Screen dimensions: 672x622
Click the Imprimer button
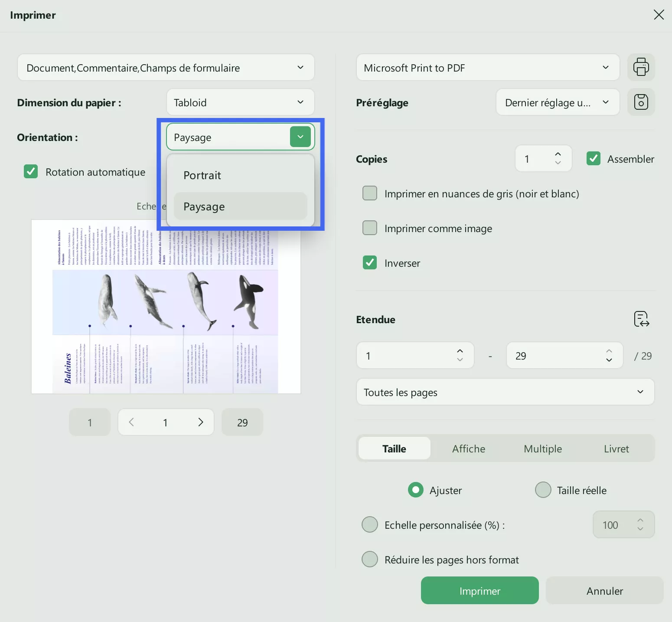tap(480, 590)
